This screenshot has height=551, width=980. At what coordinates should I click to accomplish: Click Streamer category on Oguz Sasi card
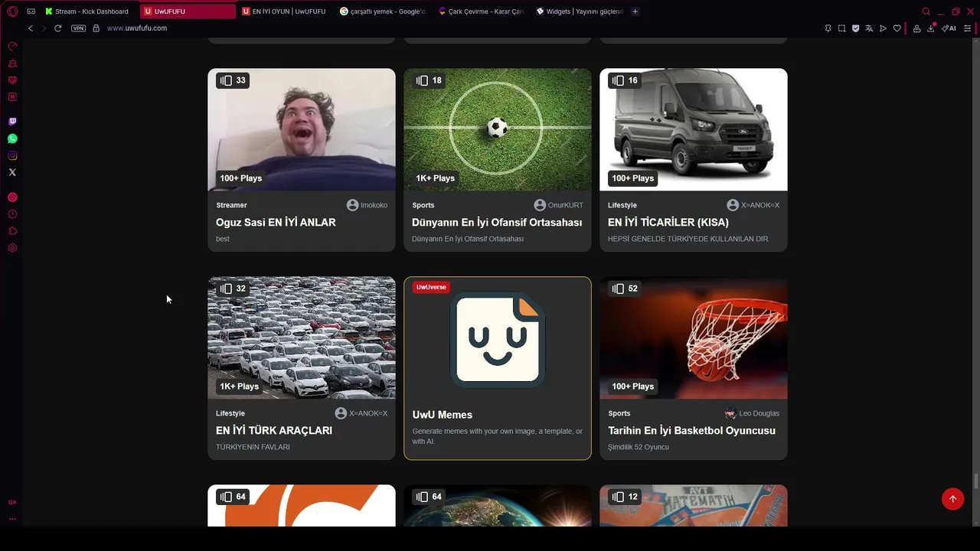[231, 205]
